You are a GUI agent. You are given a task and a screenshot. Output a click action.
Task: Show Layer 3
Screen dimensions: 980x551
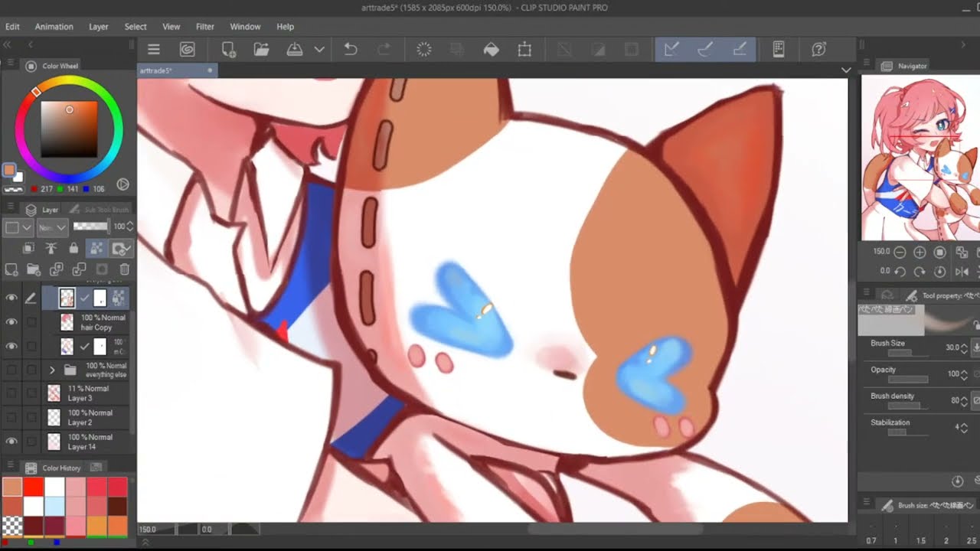pyautogui.click(x=11, y=393)
